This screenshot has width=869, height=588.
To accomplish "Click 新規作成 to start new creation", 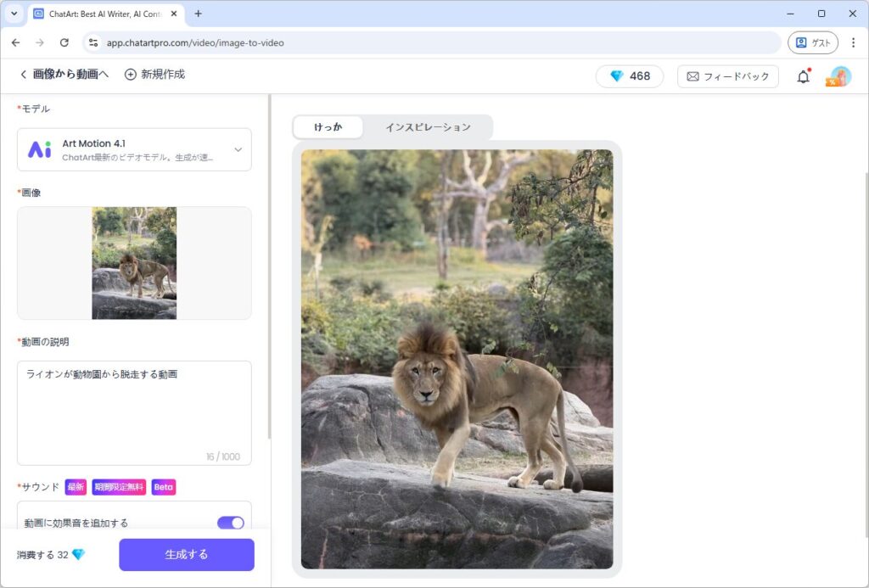I will 154,75.
